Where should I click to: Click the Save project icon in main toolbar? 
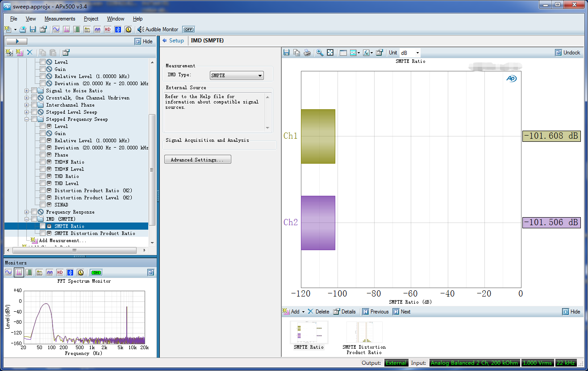point(33,29)
